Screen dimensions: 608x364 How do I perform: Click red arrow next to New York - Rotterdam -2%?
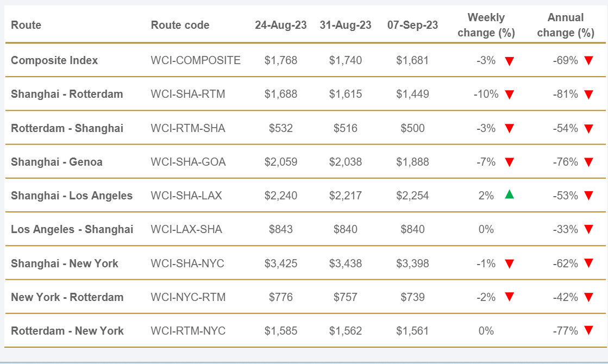point(509,297)
